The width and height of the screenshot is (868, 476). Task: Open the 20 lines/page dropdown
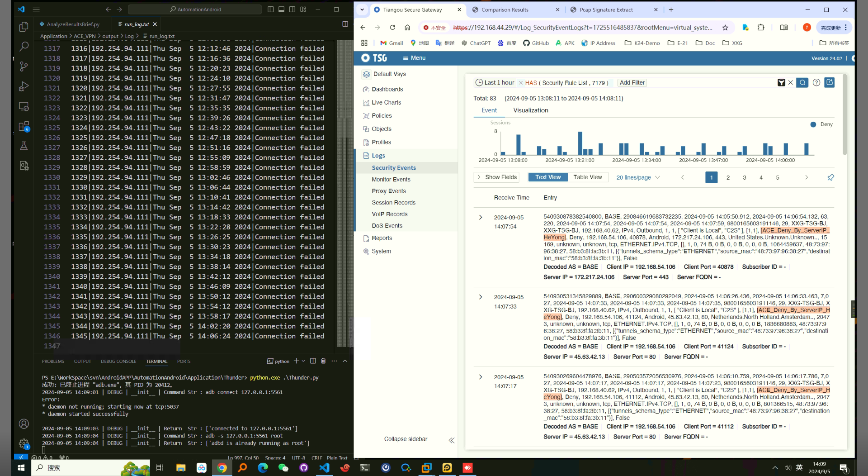[638, 177]
